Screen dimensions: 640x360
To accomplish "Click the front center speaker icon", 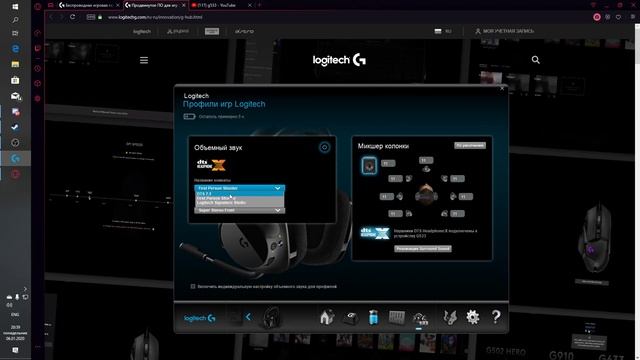I will tap(426, 169).
